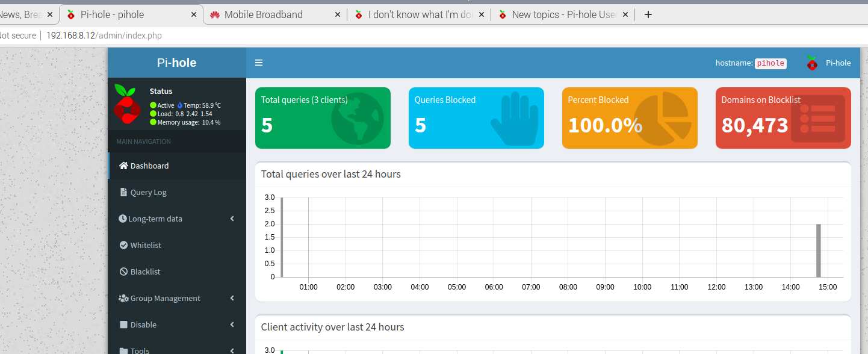Click the Not secure label in address bar
Viewport: 868px width, 354px height.
point(17,36)
